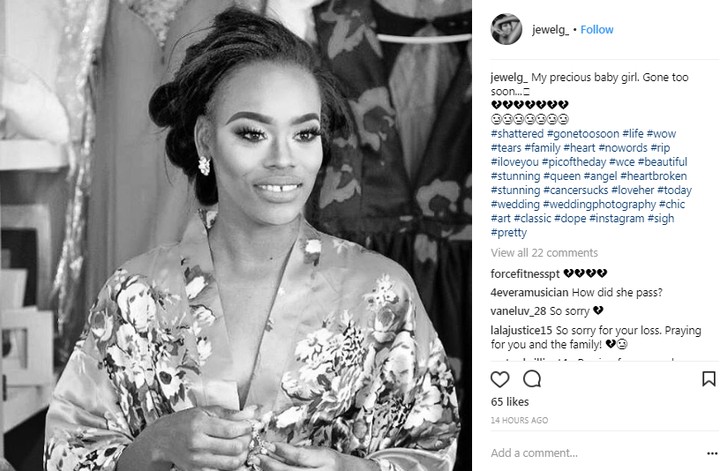The height and width of the screenshot is (471, 720).
Task: Open the #weddingphotography hashtag
Action: (x=599, y=205)
